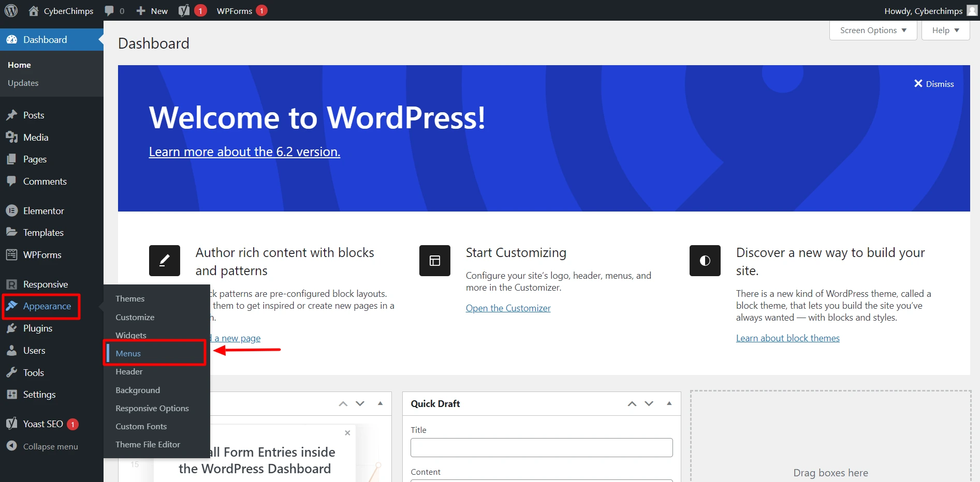The width and height of the screenshot is (980, 482).
Task: Select Menus in Appearance flyout
Action: coord(128,353)
